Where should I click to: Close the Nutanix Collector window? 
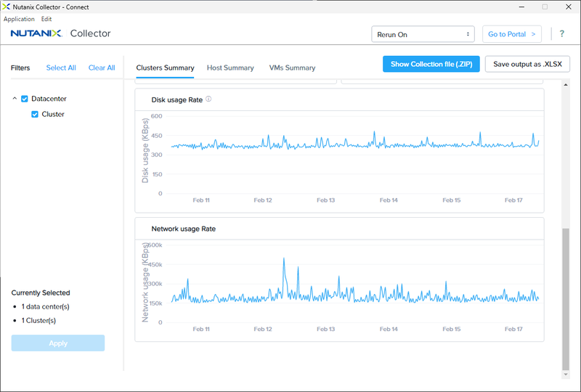tap(569, 7)
